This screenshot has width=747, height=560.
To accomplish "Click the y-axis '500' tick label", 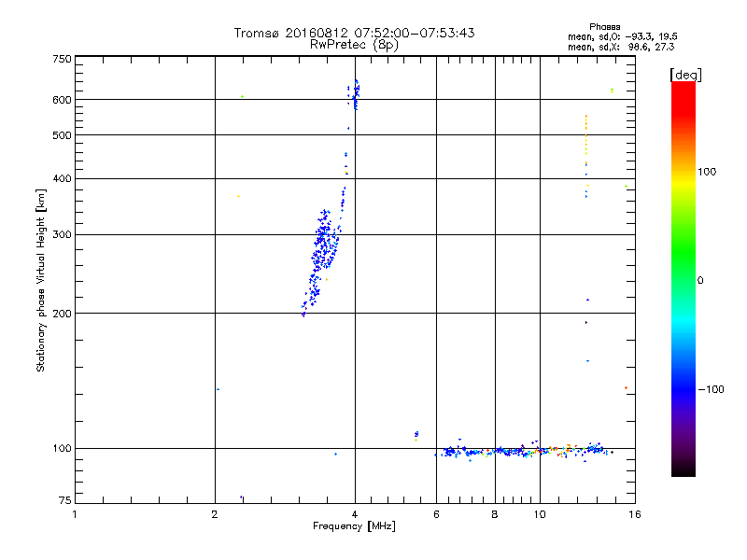I will point(62,135).
